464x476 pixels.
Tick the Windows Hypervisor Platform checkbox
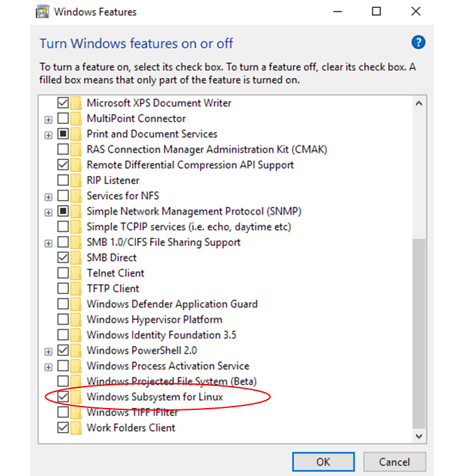[63, 319]
